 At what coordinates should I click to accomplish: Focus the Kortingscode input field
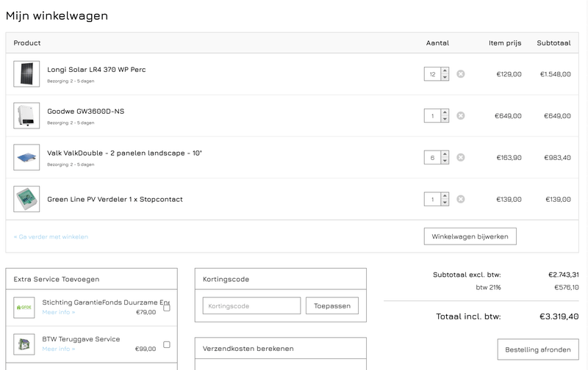251,305
